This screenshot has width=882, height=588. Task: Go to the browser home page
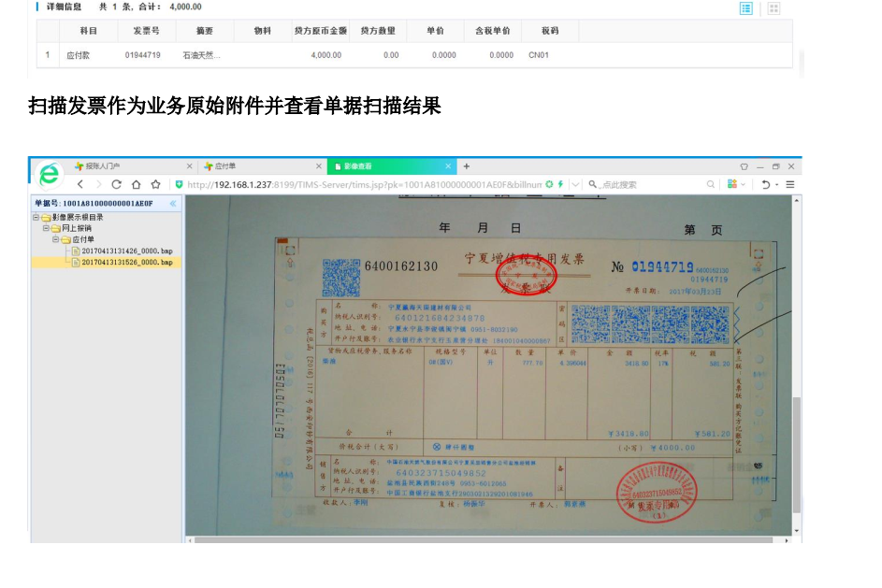137,184
